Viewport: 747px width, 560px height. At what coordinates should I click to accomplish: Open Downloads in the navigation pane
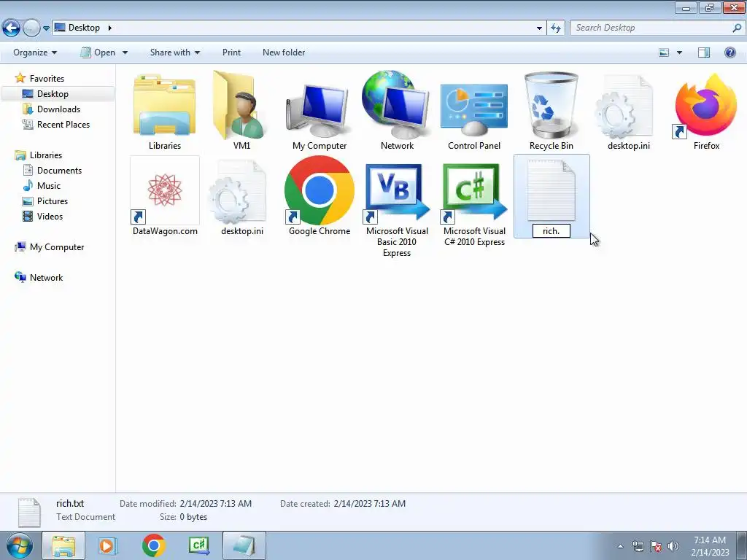tap(58, 109)
